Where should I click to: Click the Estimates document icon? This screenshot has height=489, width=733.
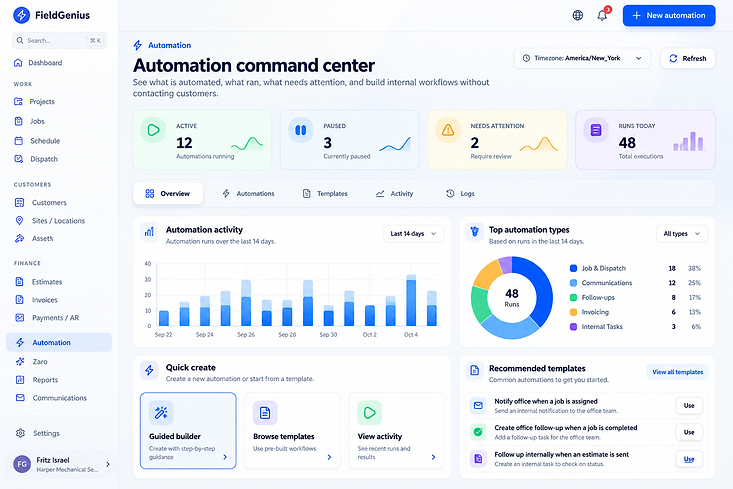[19, 281]
